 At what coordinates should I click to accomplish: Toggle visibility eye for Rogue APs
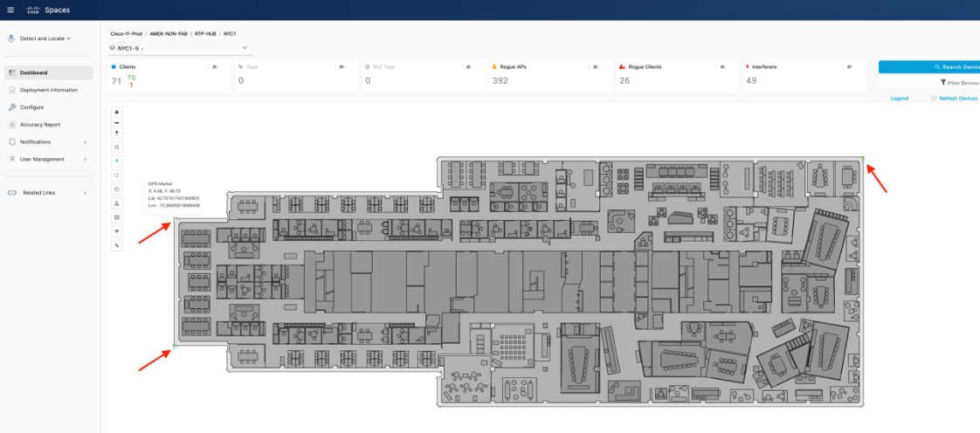click(x=596, y=66)
